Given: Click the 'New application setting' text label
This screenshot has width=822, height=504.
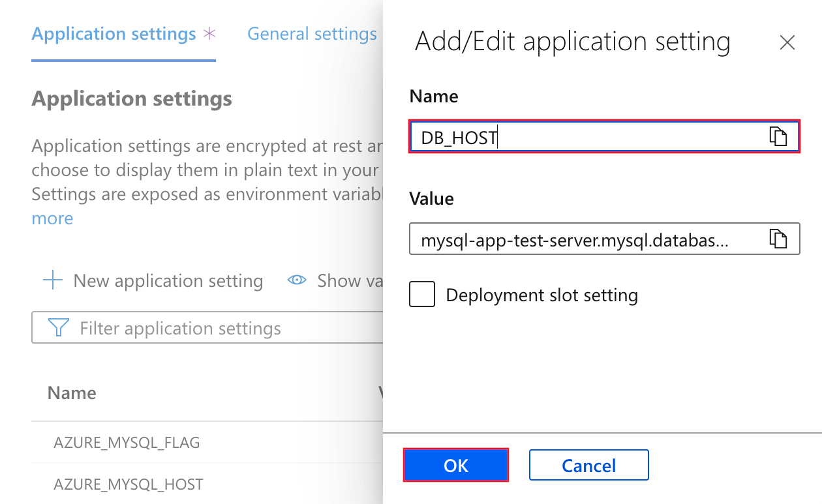Looking at the screenshot, I should 168,281.
